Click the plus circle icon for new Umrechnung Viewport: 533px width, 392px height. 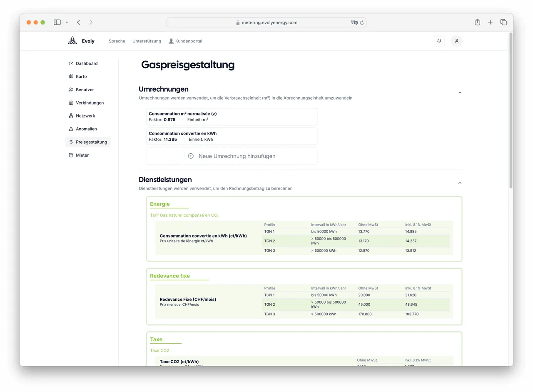click(191, 156)
